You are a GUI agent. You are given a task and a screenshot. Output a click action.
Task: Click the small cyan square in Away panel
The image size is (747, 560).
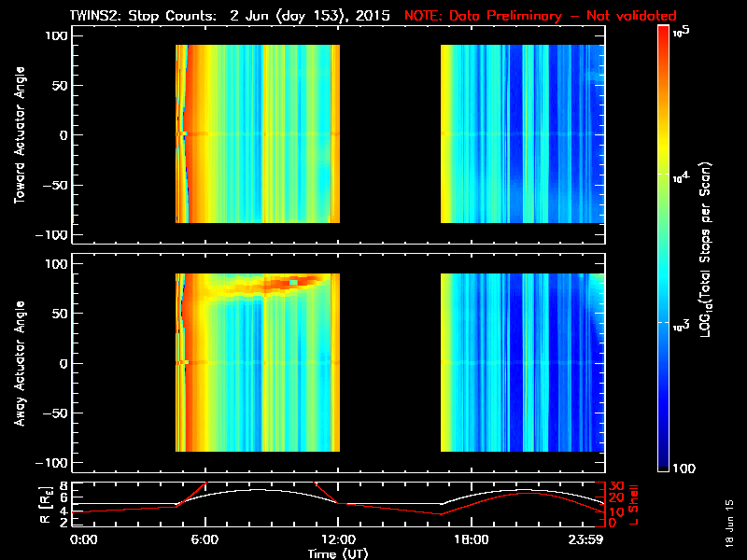(294, 282)
